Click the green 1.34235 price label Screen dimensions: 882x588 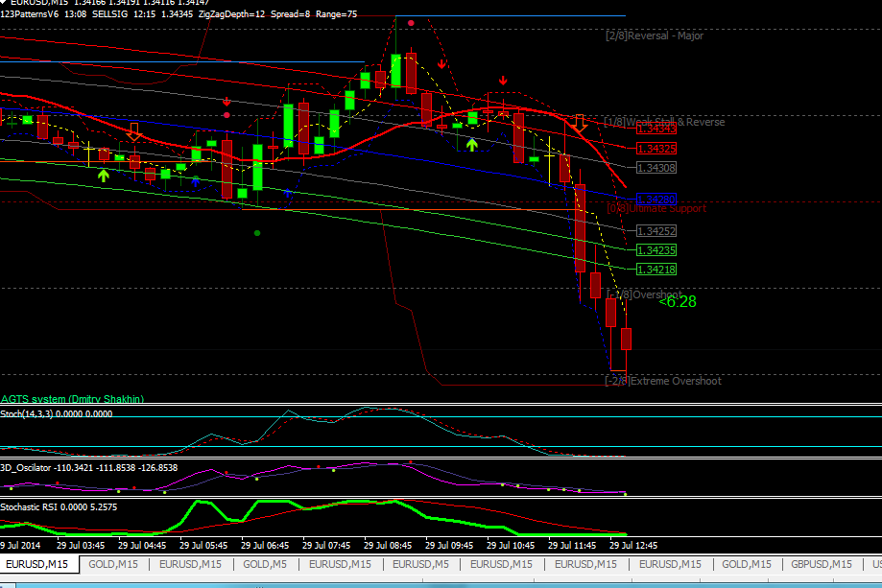pyautogui.click(x=656, y=250)
